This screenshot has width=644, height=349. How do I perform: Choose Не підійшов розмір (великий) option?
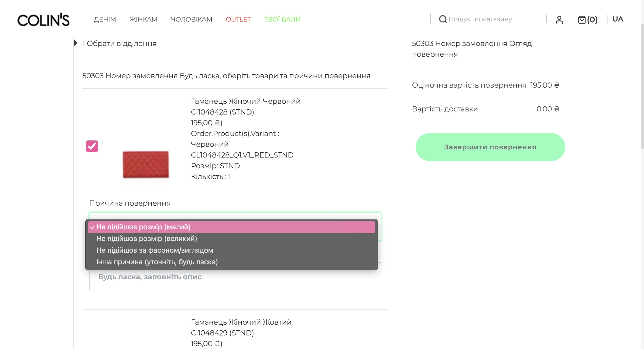coord(146,238)
